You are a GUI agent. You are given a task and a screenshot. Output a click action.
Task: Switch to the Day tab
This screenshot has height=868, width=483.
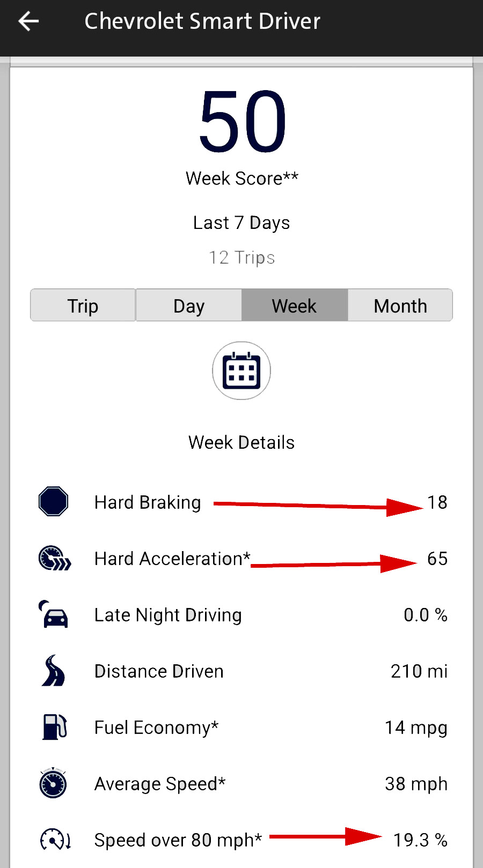tap(189, 306)
